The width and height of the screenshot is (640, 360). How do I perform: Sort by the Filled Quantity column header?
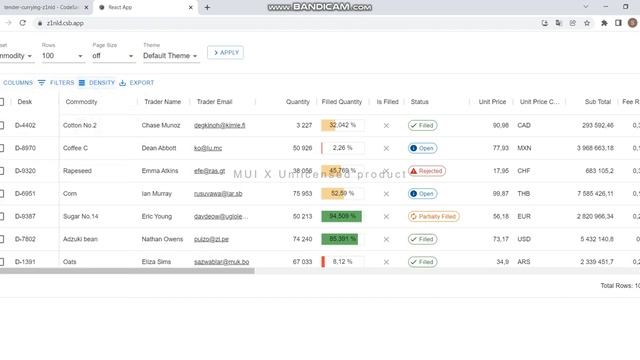pyautogui.click(x=342, y=102)
